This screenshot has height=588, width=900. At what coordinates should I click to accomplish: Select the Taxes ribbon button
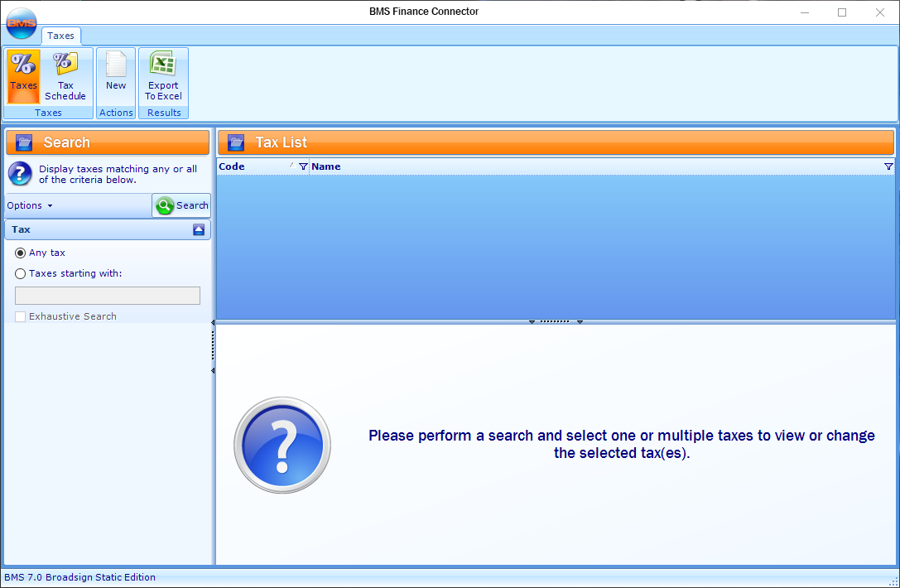coord(23,76)
